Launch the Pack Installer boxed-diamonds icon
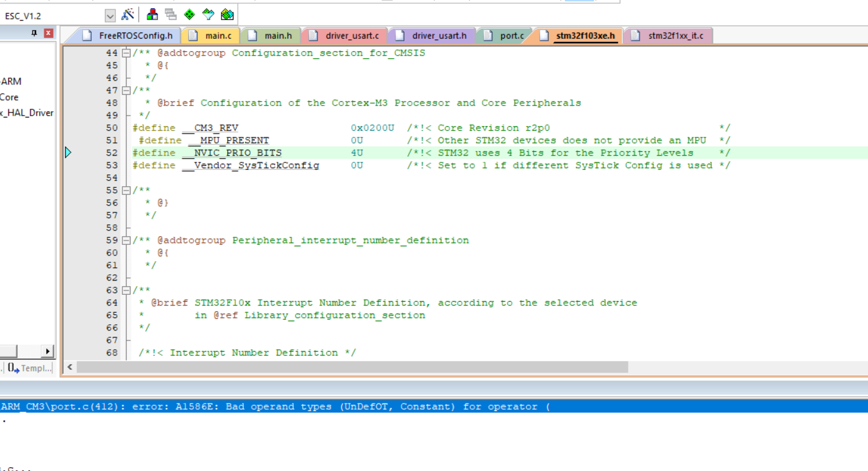Screen dimensions: 868x471 [x=227, y=14]
